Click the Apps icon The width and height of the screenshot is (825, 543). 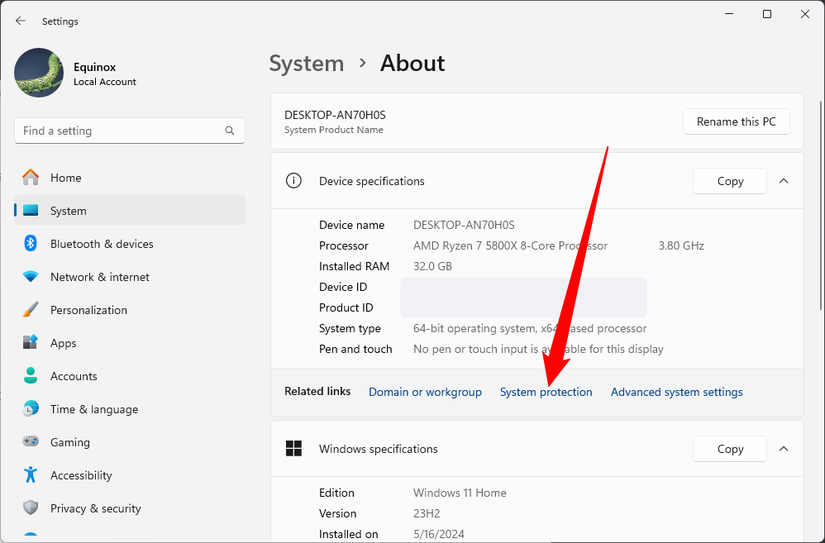click(x=31, y=343)
